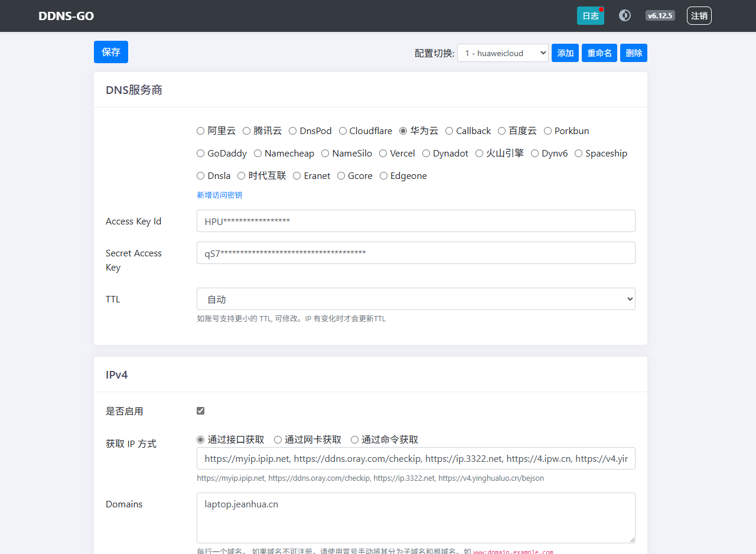756x554 pixels.
Task: Select the Cloudflare DNS provider
Action: click(343, 131)
